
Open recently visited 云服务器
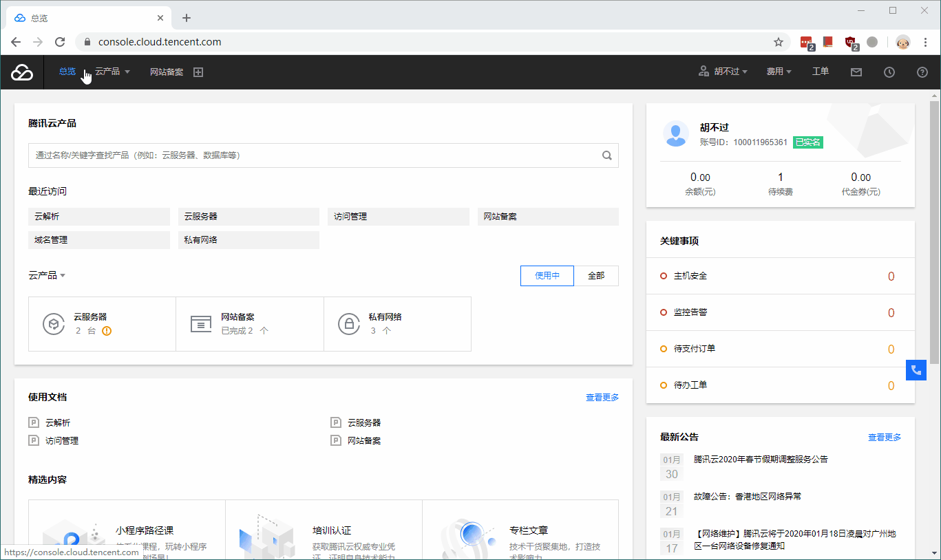(x=249, y=217)
